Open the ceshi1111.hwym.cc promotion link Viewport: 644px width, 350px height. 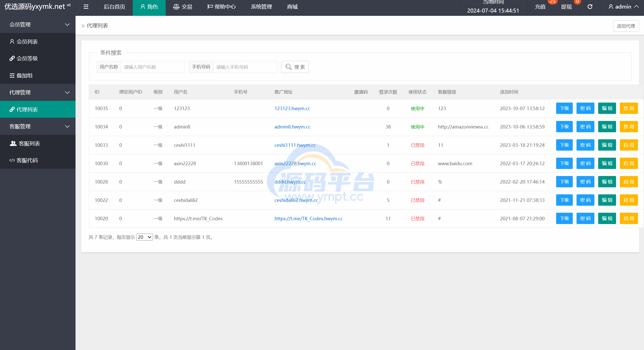(x=295, y=145)
